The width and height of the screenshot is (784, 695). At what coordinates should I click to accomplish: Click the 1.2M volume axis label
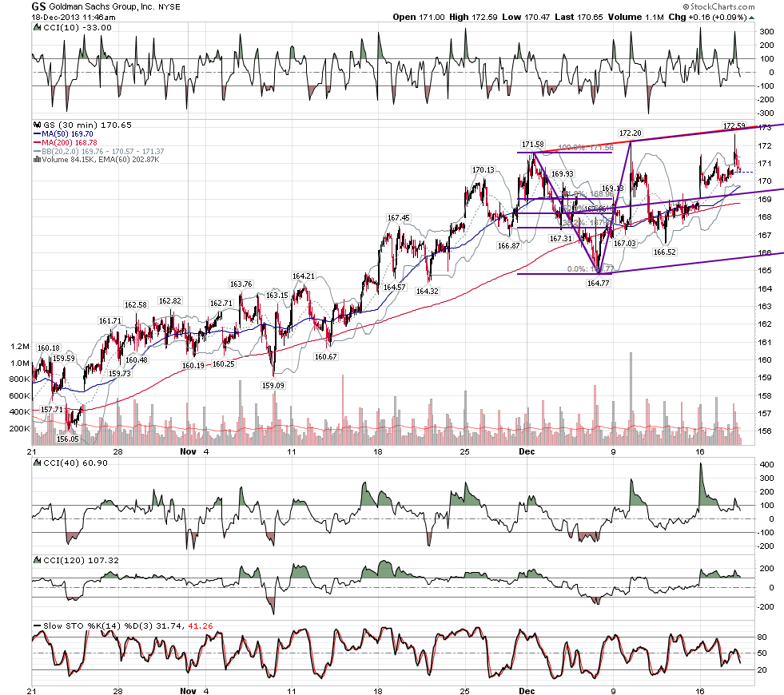coord(19,347)
